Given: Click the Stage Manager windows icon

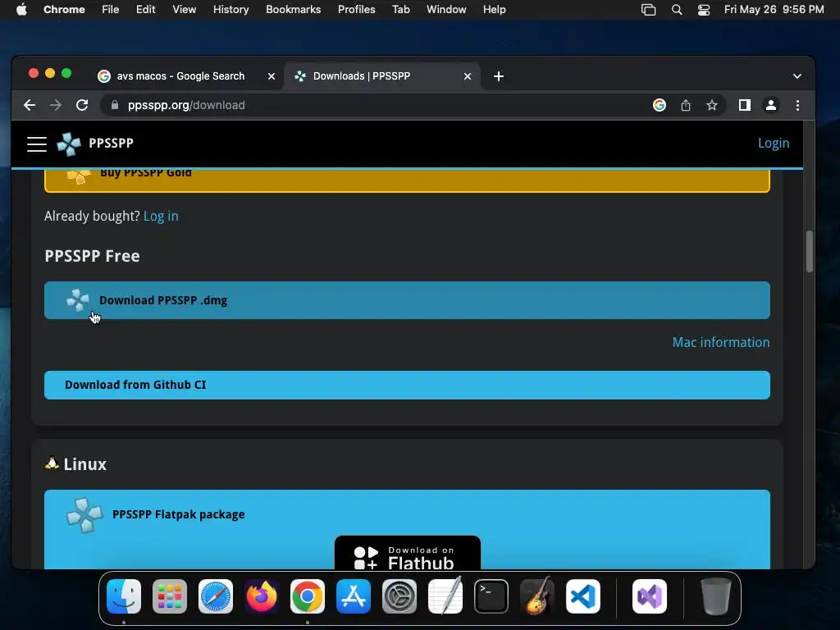Looking at the screenshot, I should 648,10.
